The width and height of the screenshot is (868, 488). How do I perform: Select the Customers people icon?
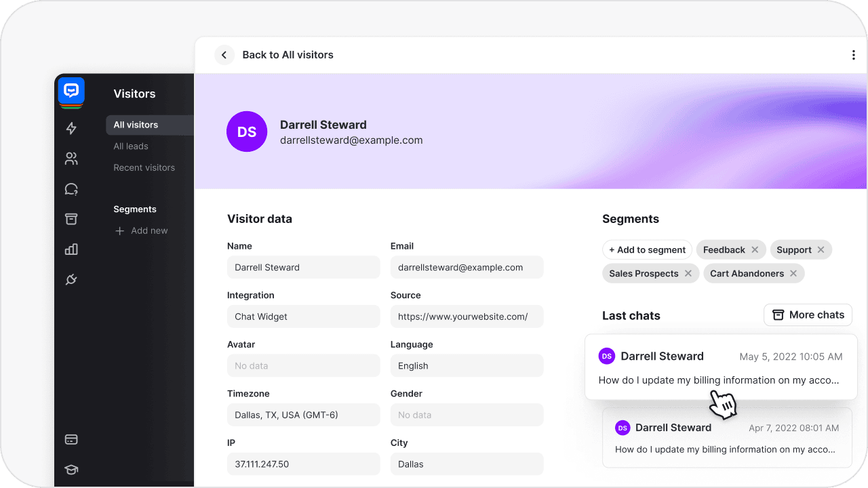[x=71, y=159]
